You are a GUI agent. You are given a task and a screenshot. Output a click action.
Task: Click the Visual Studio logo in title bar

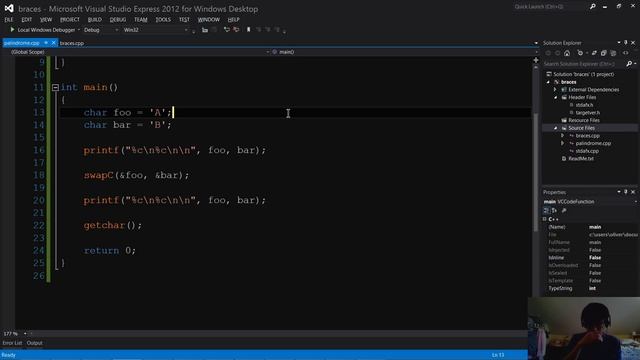pos(9,8)
